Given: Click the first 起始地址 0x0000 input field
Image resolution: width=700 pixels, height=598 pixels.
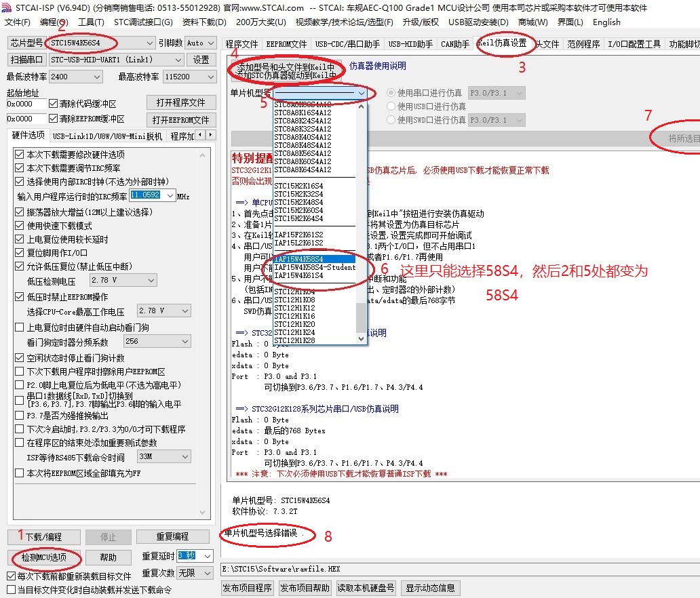Looking at the screenshot, I should [x=26, y=104].
